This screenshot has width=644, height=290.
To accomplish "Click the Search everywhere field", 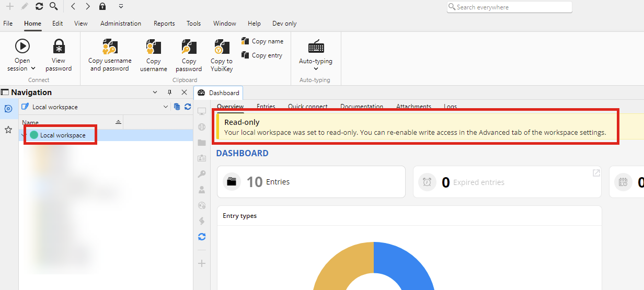I will tap(510, 7).
